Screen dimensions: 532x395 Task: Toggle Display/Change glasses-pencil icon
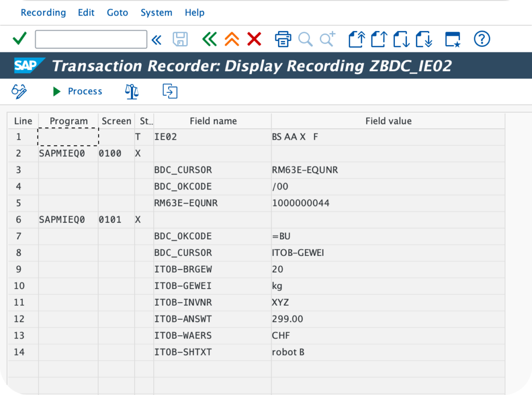[19, 91]
